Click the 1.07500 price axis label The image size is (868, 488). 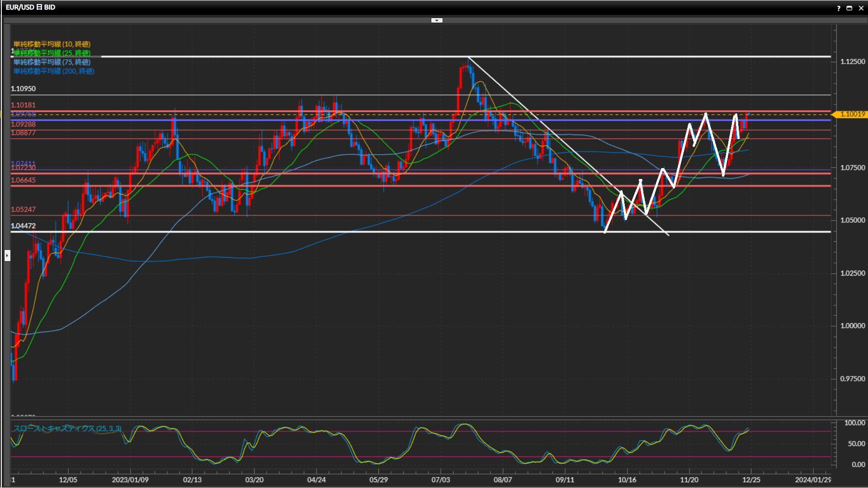coord(852,168)
